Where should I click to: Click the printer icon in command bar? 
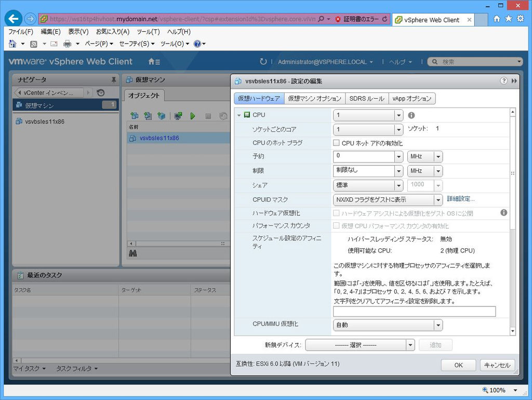(68, 44)
